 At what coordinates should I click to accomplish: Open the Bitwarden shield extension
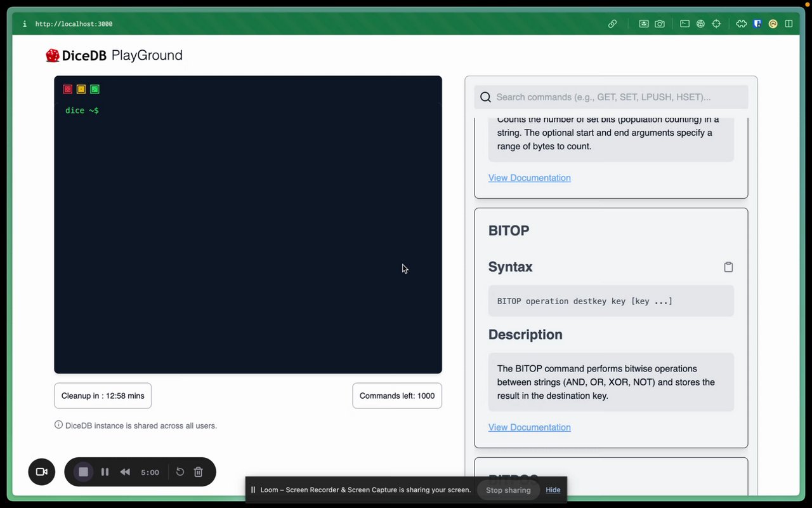pyautogui.click(x=757, y=23)
